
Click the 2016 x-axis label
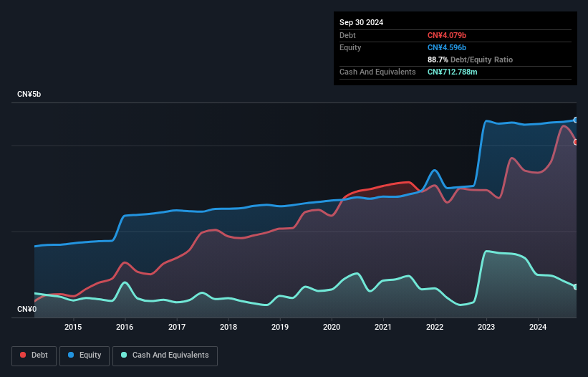(x=125, y=327)
